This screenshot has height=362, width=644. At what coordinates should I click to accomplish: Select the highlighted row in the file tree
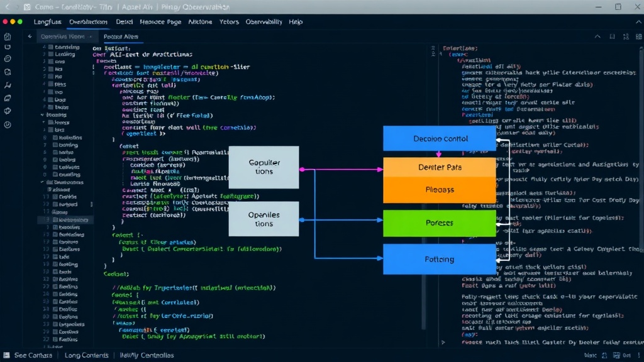coord(65,220)
